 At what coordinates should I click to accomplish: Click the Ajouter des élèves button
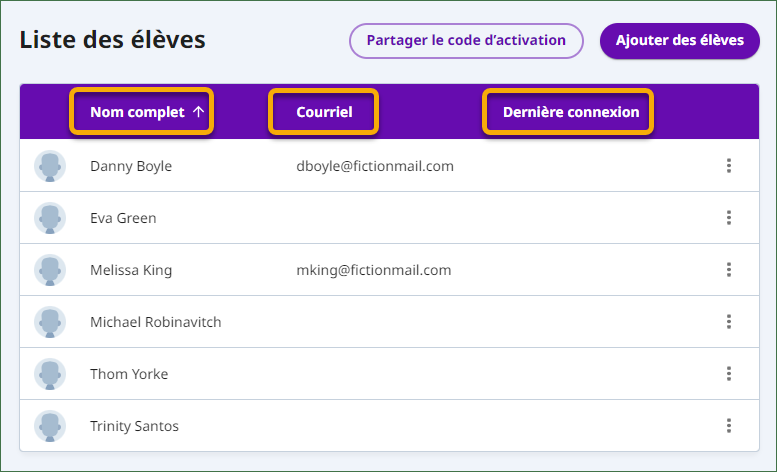(x=679, y=41)
